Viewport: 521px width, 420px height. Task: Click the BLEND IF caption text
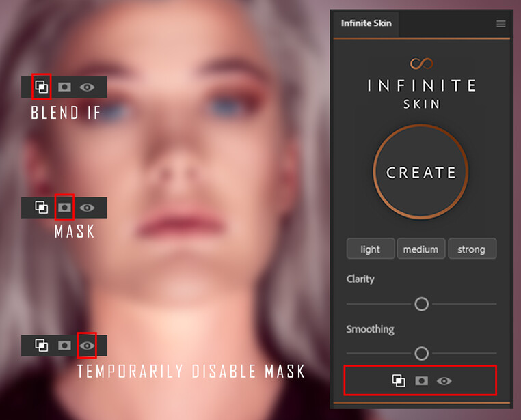pyautogui.click(x=66, y=113)
